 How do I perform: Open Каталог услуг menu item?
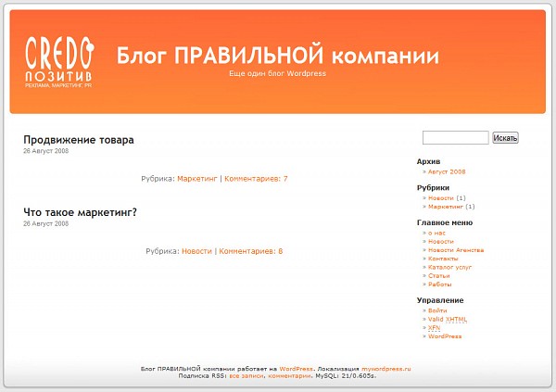(449, 267)
